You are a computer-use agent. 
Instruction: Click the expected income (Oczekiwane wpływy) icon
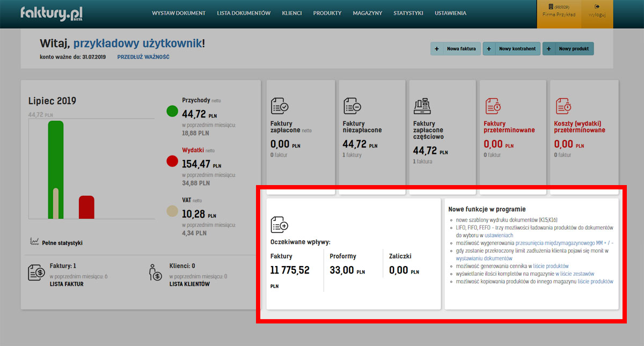[x=280, y=224]
